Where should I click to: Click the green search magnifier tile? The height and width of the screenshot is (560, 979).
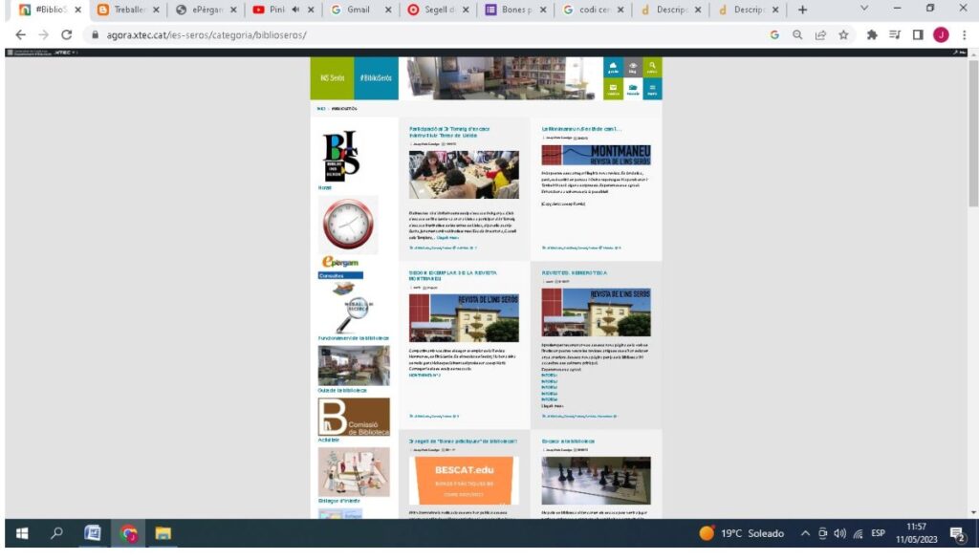652,67
